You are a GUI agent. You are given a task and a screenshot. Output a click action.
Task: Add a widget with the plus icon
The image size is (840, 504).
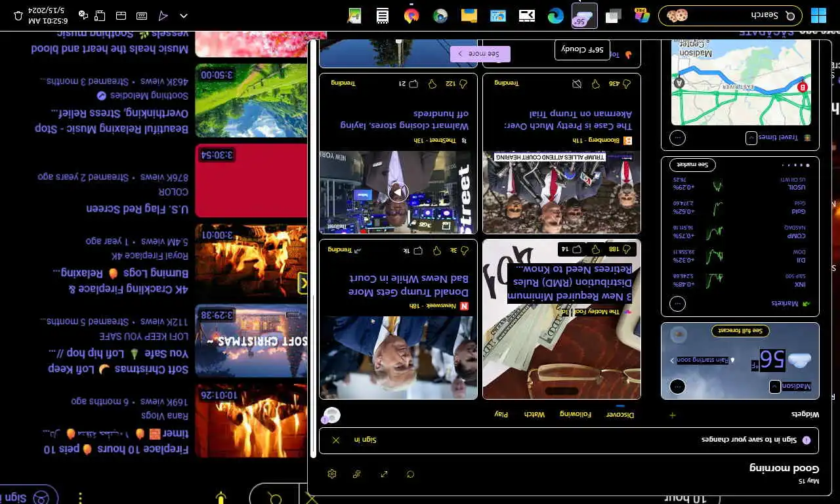tap(672, 415)
